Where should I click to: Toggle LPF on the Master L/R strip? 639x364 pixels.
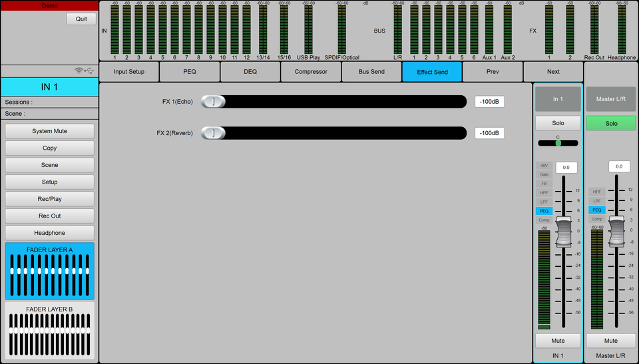click(x=597, y=201)
